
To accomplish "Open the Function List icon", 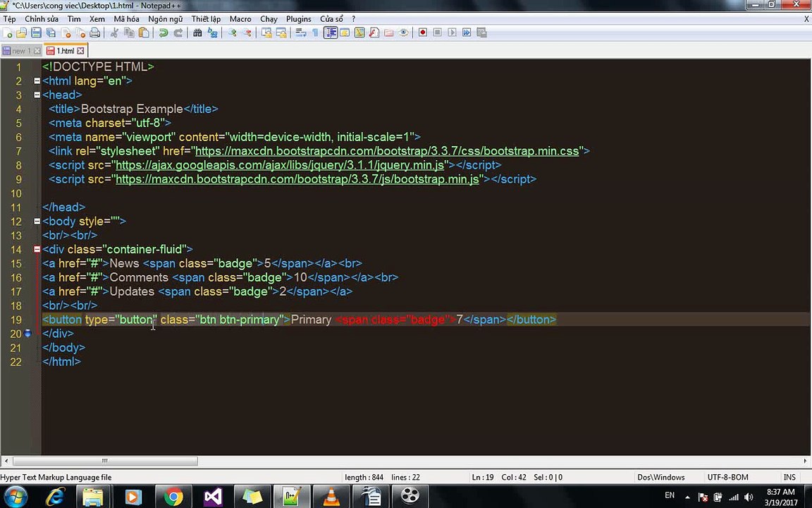I will (x=374, y=32).
